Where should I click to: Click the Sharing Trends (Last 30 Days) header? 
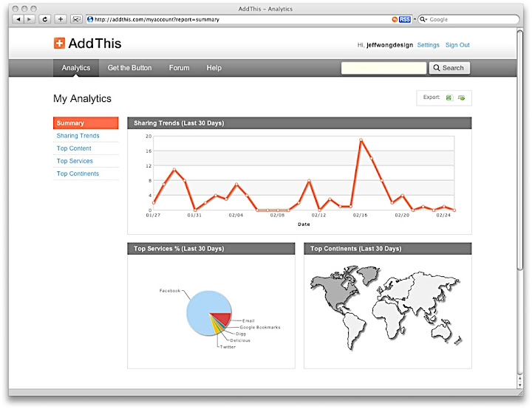[x=299, y=123]
